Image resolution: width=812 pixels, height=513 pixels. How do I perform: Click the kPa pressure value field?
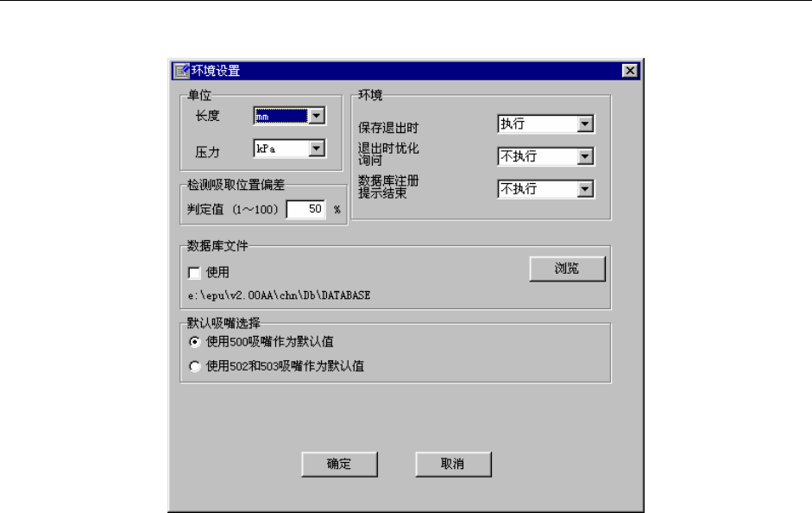click(x=281, y=149)
